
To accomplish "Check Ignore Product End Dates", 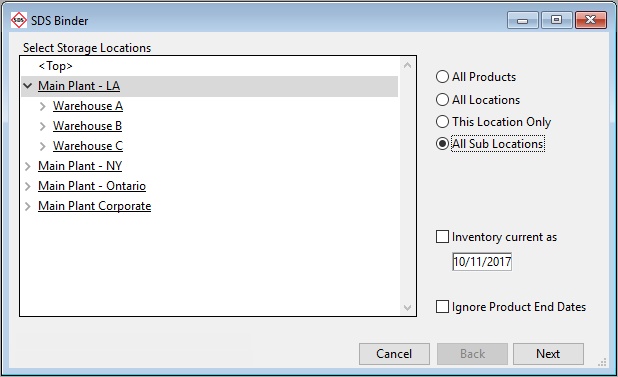I will tap(442, 306).
